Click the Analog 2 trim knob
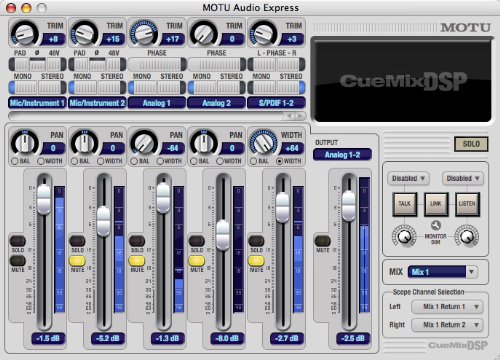This screenshot has height=360, width=500. tap(204, 34)
